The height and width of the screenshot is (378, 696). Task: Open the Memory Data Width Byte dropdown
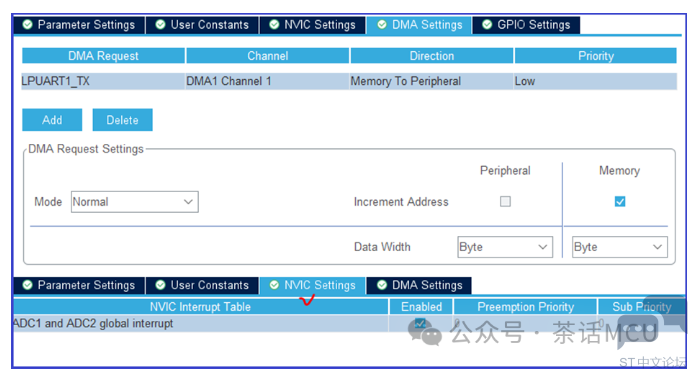pyautogui.click(x=620, y=247)
